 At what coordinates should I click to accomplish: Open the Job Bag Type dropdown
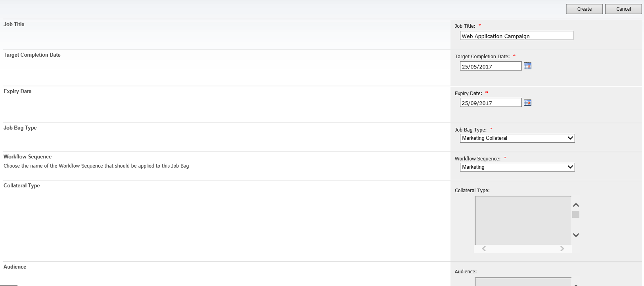(517, 138)
